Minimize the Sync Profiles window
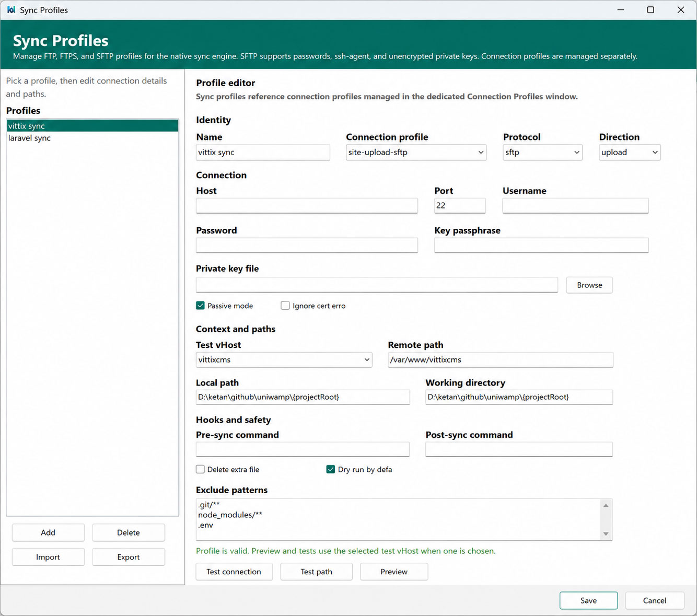The width and height of the screenshot is (697, 616). [x=621, y=10]
